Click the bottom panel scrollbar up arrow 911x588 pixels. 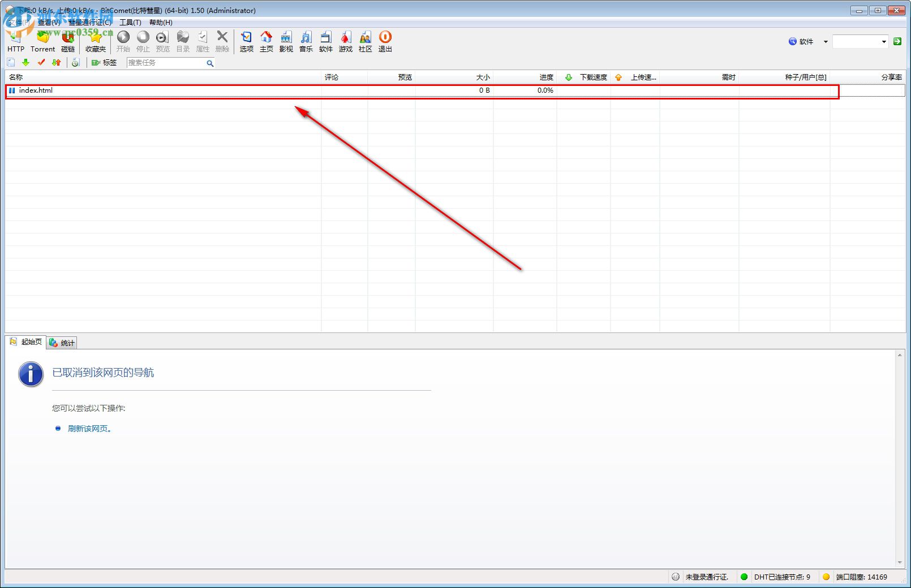coord(900,355)
